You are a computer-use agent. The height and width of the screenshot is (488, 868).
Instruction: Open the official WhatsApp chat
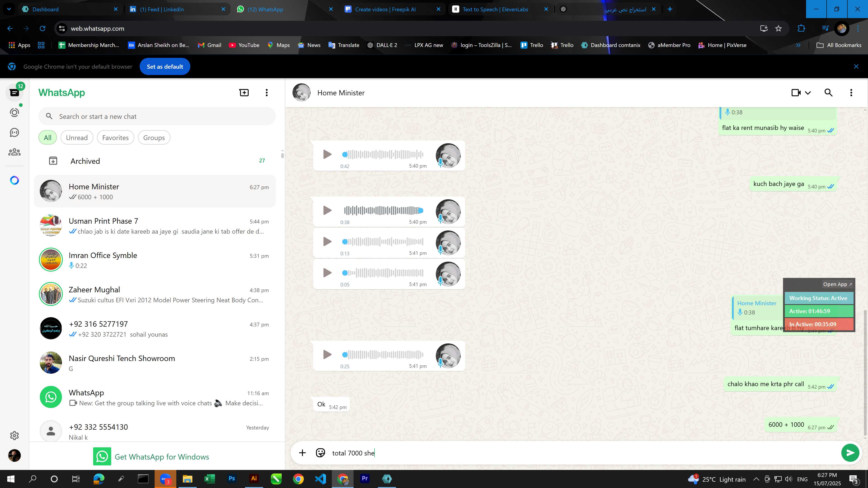tap(155, 397)
